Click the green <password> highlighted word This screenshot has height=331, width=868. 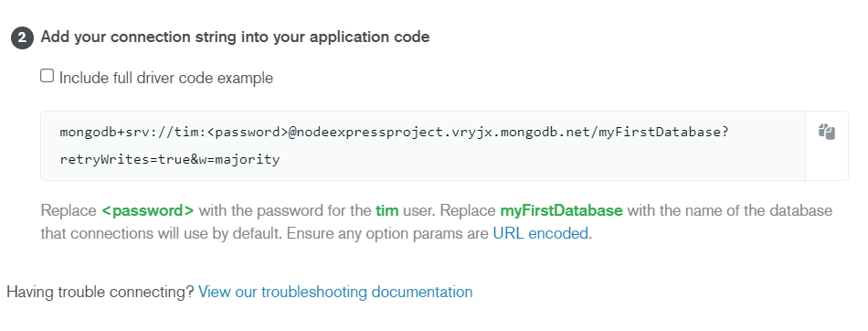tap(148, 210)
